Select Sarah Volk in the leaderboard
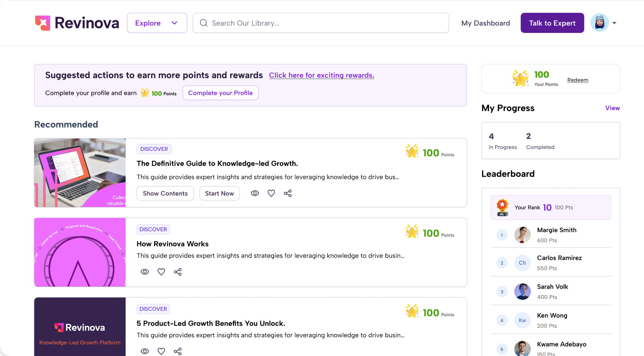Image resolution: width=644 pixels, height=356 pixels. (551, 292)
